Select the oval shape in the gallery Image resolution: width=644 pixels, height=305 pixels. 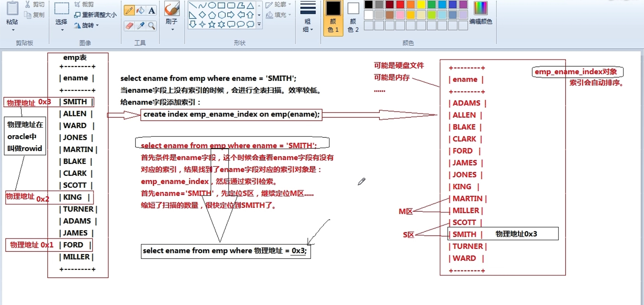click(212, 5)
